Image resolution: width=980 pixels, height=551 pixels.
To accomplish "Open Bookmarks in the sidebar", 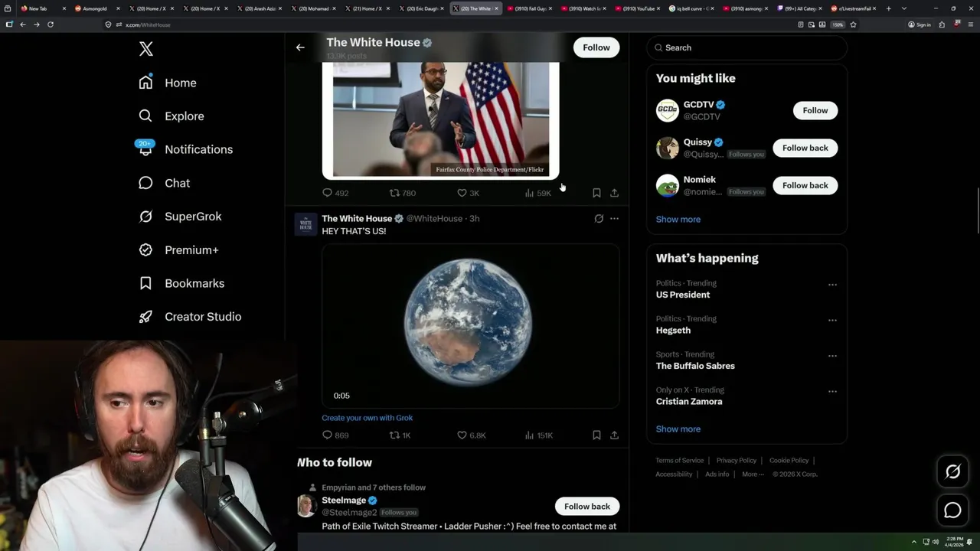I will pos(181,283).
